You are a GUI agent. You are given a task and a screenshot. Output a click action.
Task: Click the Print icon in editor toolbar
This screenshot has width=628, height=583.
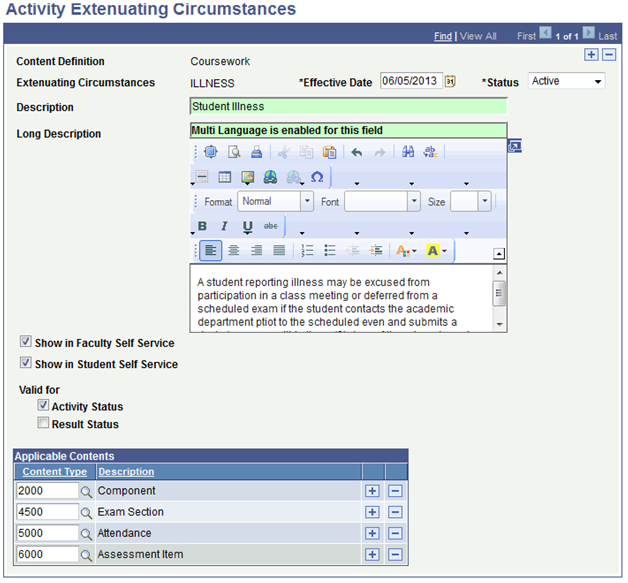coord(257,152)
